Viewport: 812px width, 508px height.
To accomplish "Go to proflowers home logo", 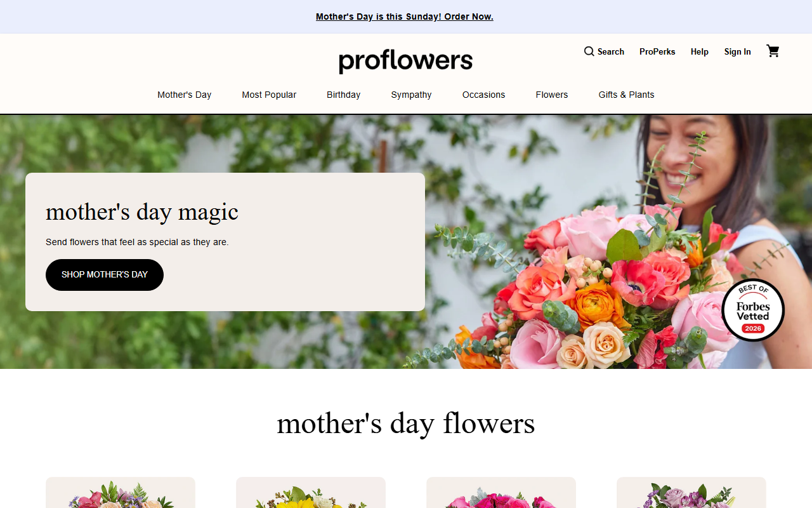I will coord(406,62).
